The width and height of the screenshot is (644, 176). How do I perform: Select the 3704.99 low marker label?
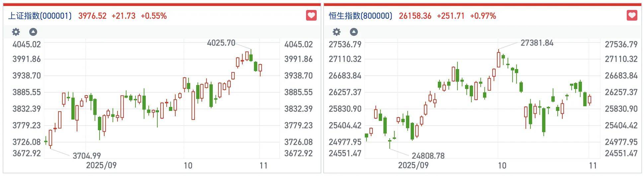pyautogui.click(x=87, y=155)
